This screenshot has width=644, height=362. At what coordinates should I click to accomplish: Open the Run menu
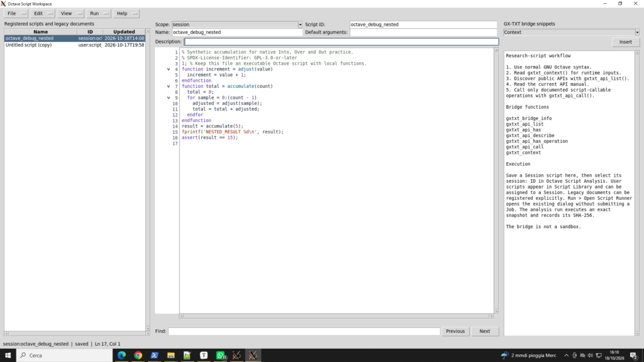[x=98, y=14]
